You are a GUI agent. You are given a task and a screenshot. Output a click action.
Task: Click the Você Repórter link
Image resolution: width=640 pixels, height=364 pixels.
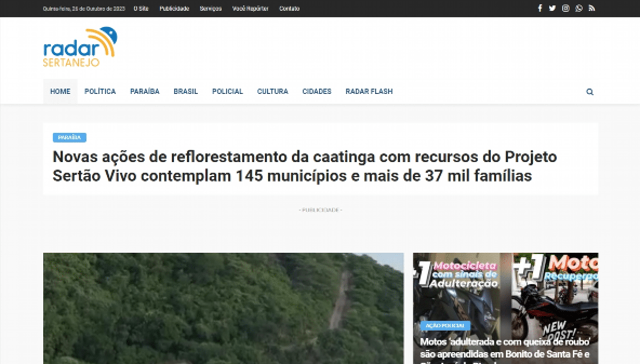click(x=250, y=8)
